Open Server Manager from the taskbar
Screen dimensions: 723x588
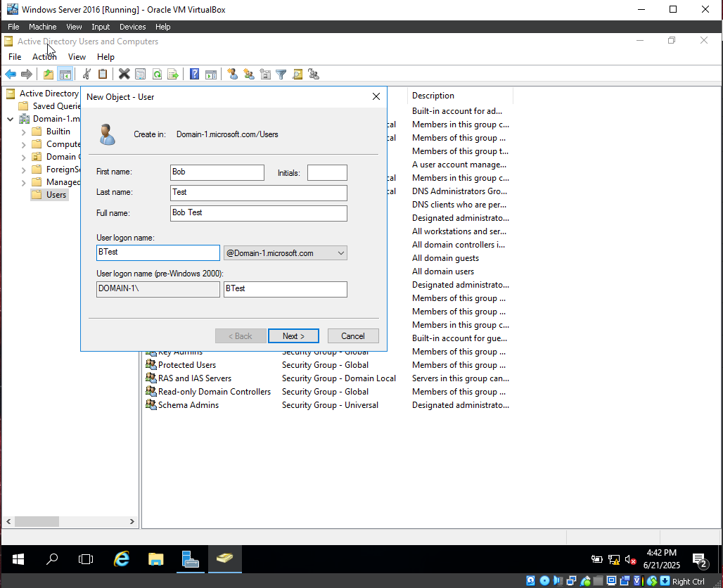pos(190,559)
